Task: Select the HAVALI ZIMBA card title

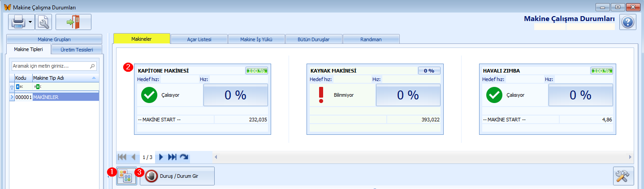Action: point(501,71)
